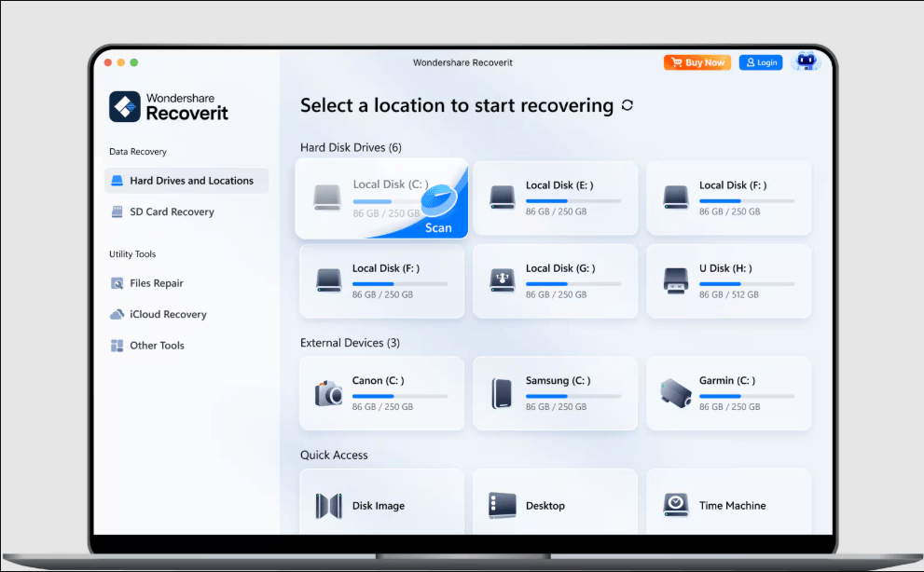Screen dimensions: 924x572
Task: Click the green macOS zoom button
Action: click(x=134, y=62)
